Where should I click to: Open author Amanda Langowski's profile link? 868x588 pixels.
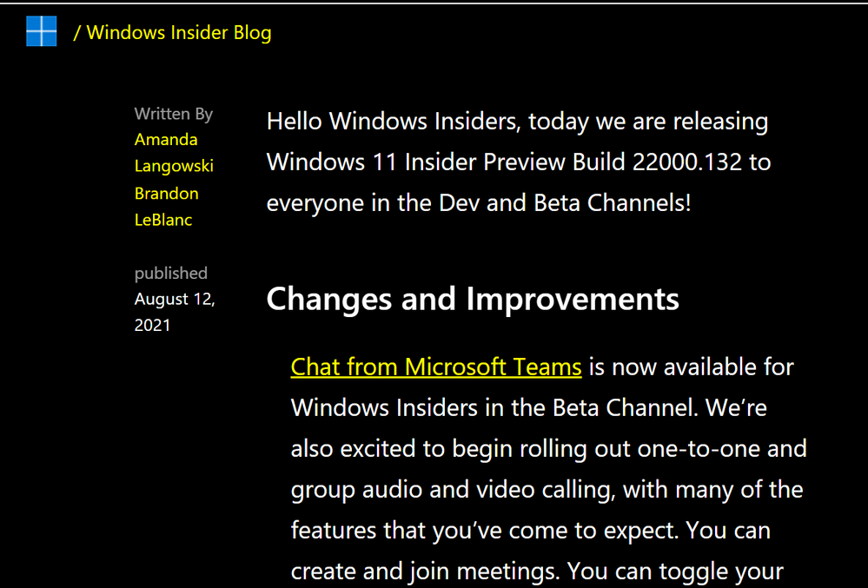174,153
